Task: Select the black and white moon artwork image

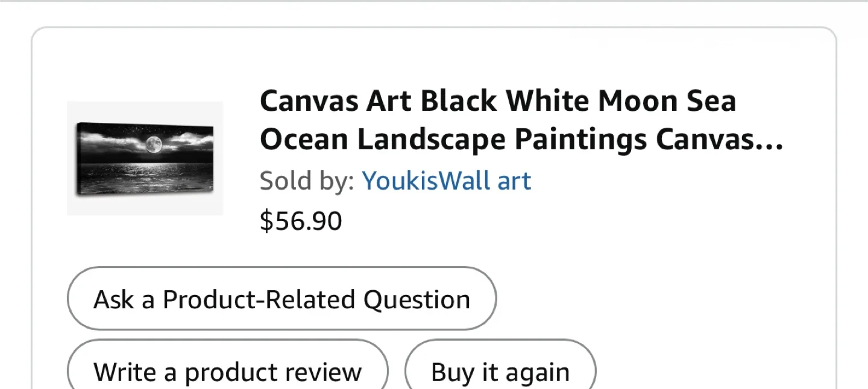Action: click(145, 158)
